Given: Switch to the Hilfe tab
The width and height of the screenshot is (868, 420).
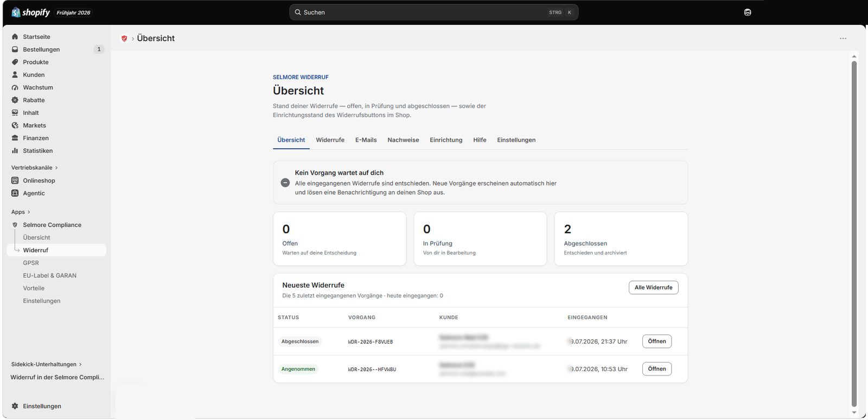Looking at the screenshot, I should click(x=480, y=140).
